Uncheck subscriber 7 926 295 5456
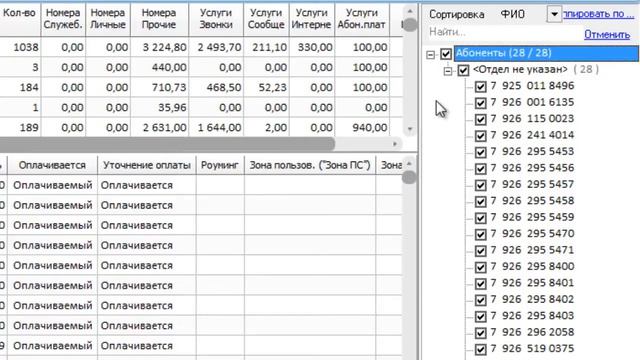The width and height of the screenshot is (640, 360). tap(480, 169)
